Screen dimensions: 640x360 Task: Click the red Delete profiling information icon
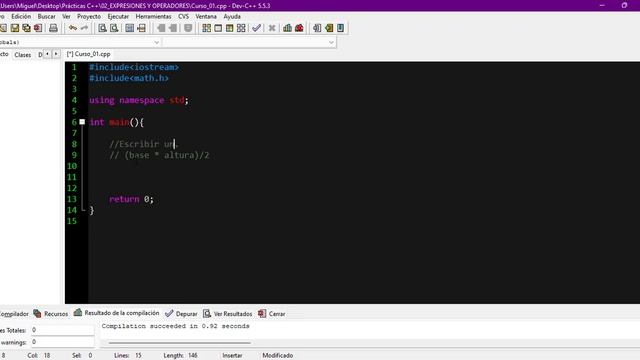click(299, 28)
